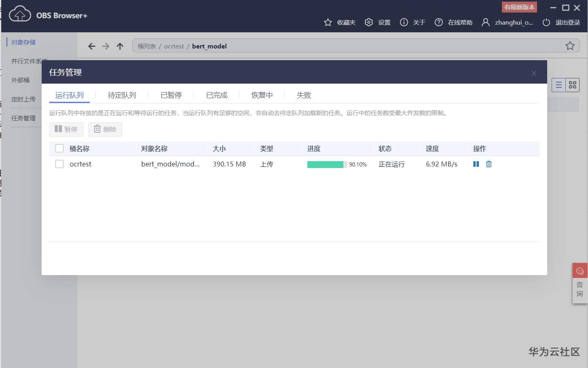Viewport: 588px width, 368px height.
Task: Switch to grid view layout
Action: click(573, 85)
